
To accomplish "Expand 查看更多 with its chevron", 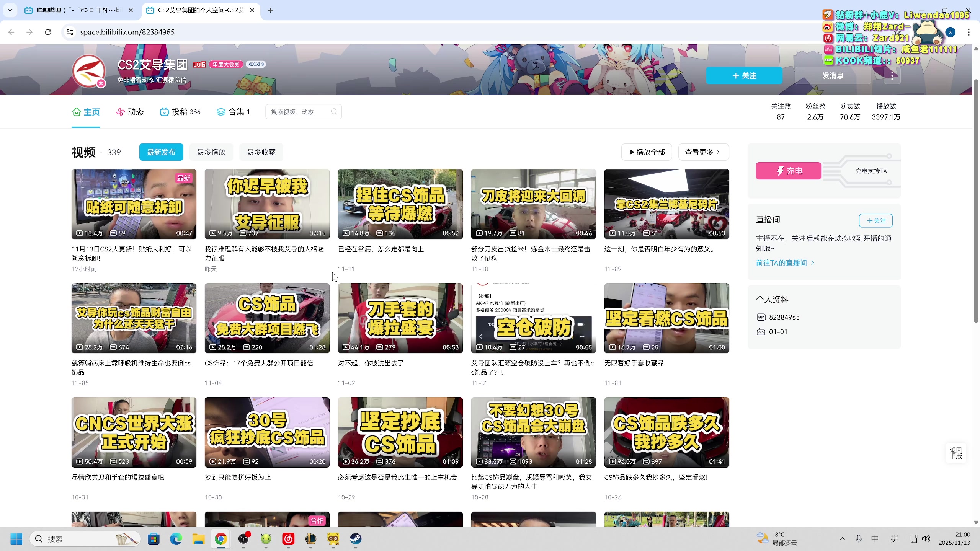I will [x=703, y=152].
